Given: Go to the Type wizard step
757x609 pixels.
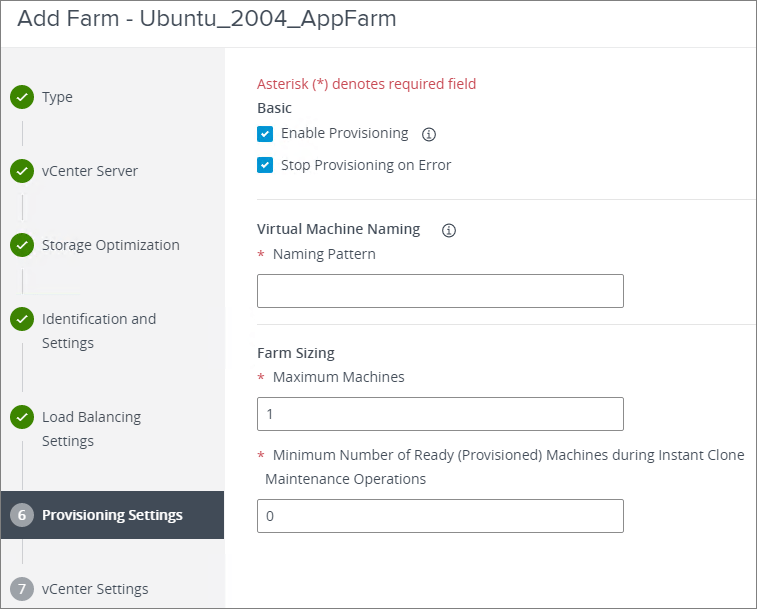Looking at the screenshot, I should point(57,97).
